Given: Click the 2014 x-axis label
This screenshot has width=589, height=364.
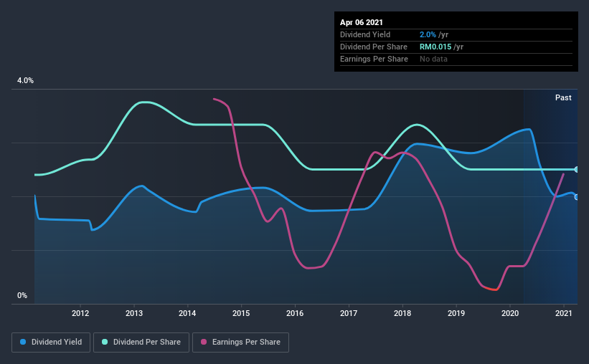Looking at the screenshot, I should pyautogui.click(x=187, y=313).
